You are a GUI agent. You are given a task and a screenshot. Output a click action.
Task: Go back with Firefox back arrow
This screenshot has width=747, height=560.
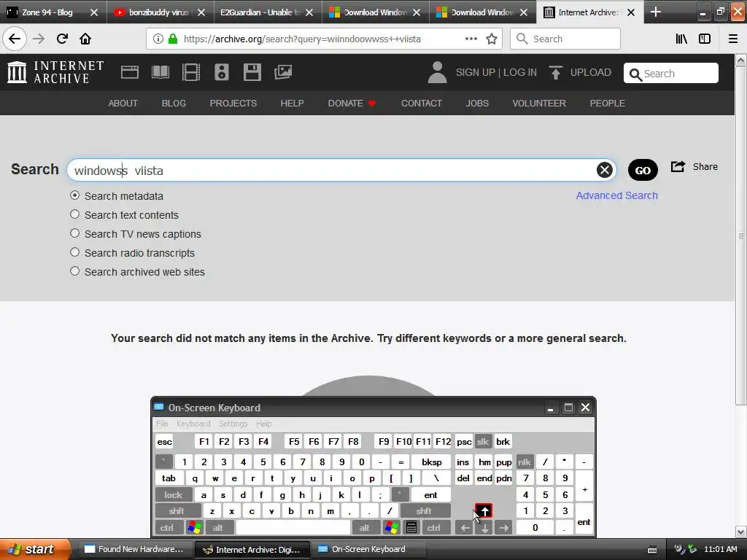(15, 39)
